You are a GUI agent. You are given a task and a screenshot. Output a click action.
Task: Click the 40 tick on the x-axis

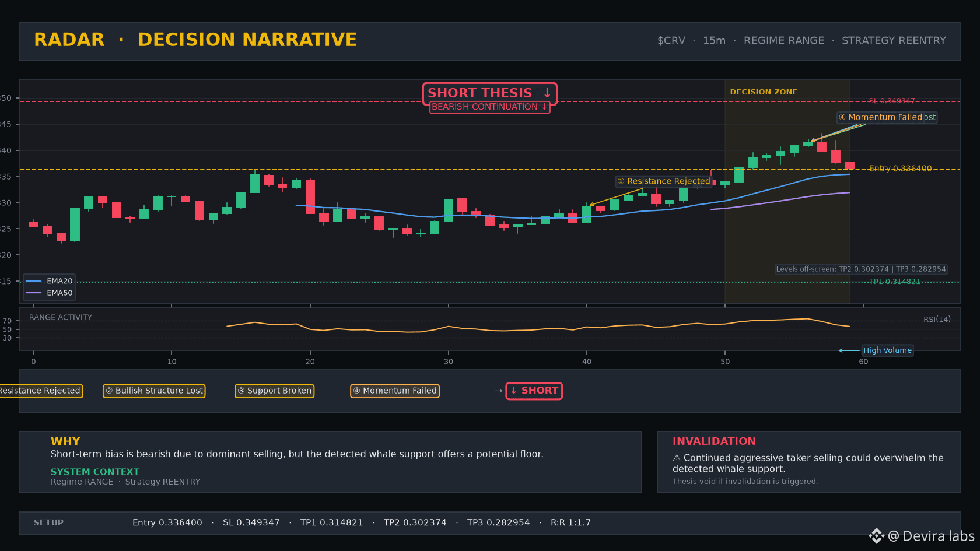[587, 362]
